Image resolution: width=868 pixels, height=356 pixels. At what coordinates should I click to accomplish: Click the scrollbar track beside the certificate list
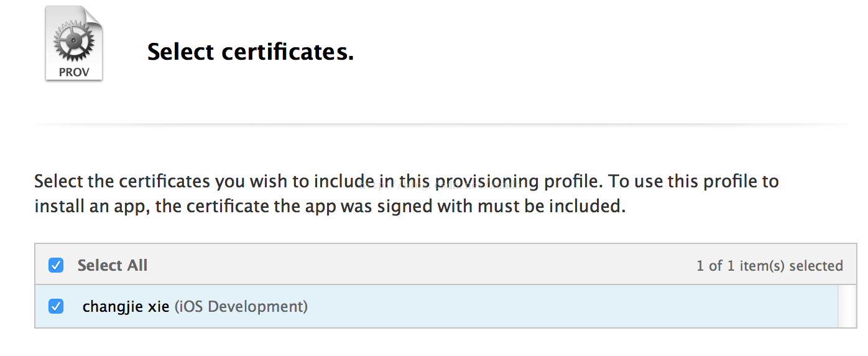click(847, 306)
